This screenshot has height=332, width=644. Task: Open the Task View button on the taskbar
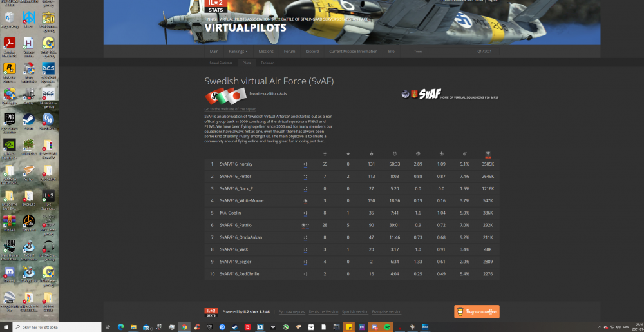[108, 327]
